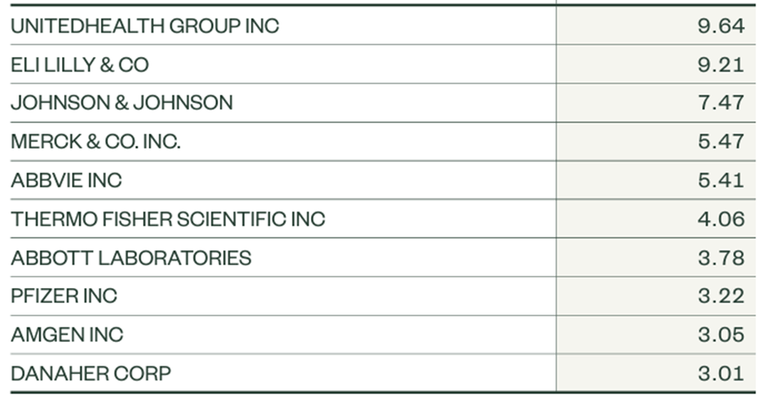768x406 pixels.
Task: Click the AMGEN INC holding name
Action: (x=68, y=335)
